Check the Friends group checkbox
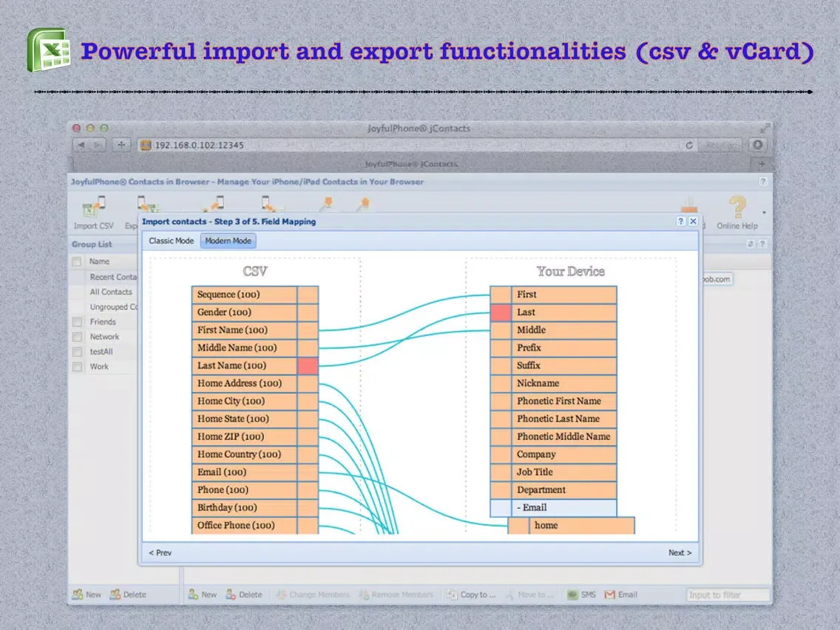This screenshot has height=630, width=840. pyautogui.click(x=77, y=322)
